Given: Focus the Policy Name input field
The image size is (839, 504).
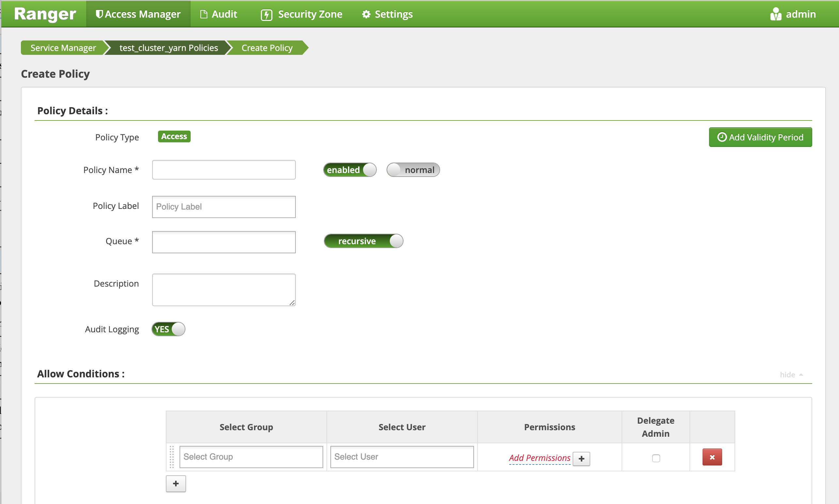Looking at the screenshot, I should point(224,170).
